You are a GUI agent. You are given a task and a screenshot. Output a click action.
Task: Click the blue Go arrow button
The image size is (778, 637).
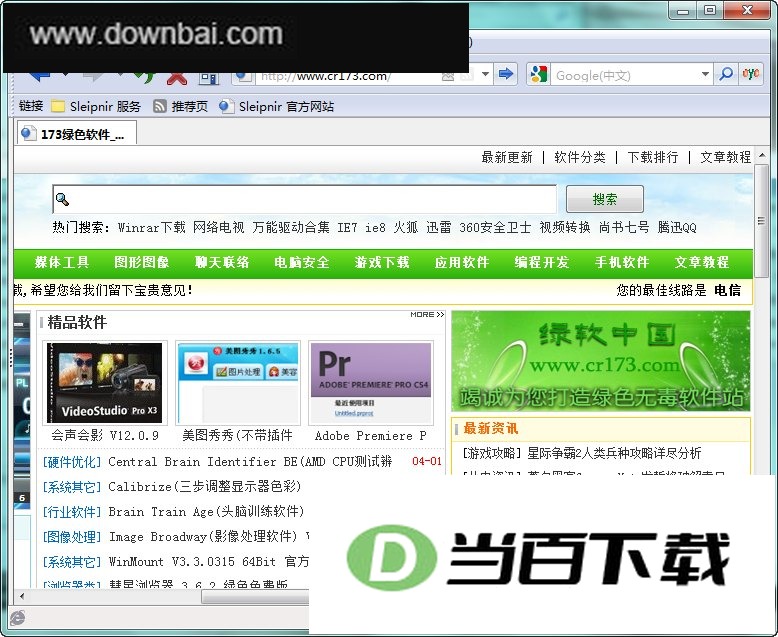[506, 74]
